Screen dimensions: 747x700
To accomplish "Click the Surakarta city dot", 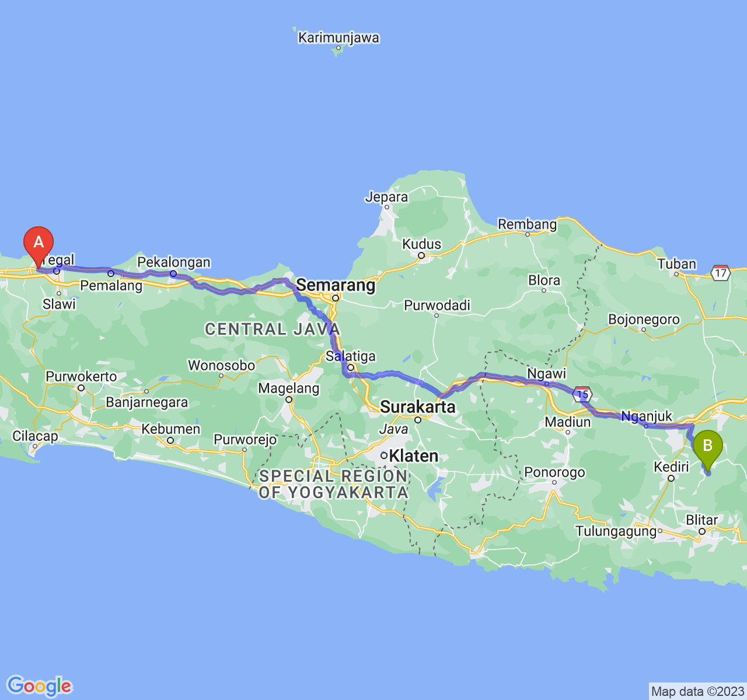I will click(x=418, y=419).
